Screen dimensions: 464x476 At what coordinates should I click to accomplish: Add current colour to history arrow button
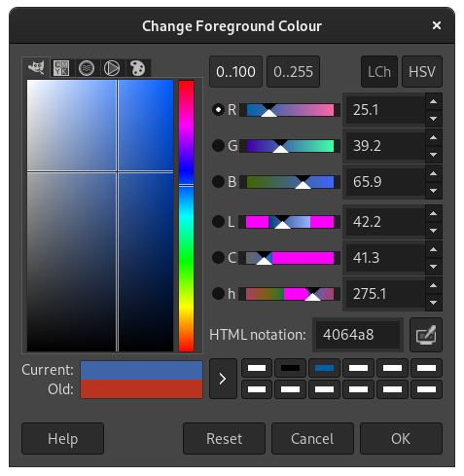[x=223, y=379]
